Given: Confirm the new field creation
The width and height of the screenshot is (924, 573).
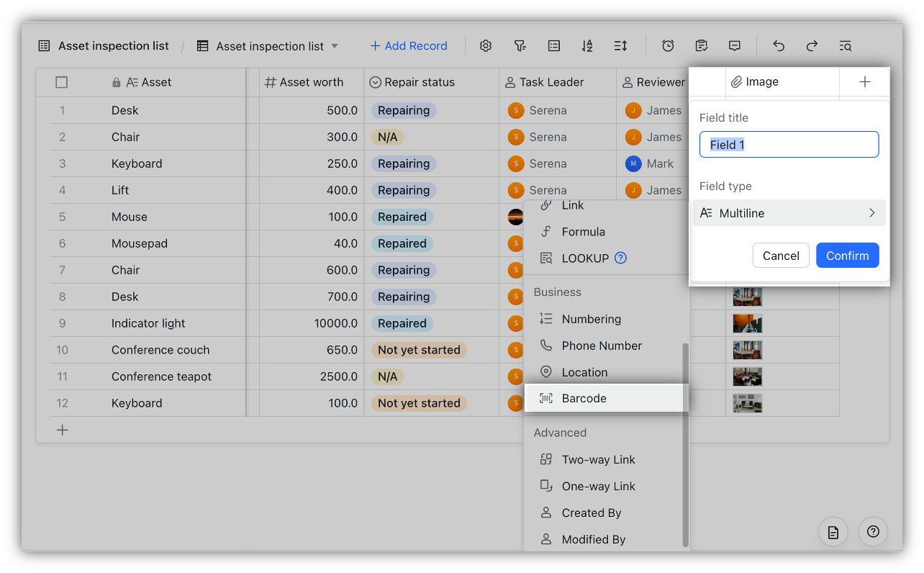Looking at the screenshot, I should (x=847, y=255).
